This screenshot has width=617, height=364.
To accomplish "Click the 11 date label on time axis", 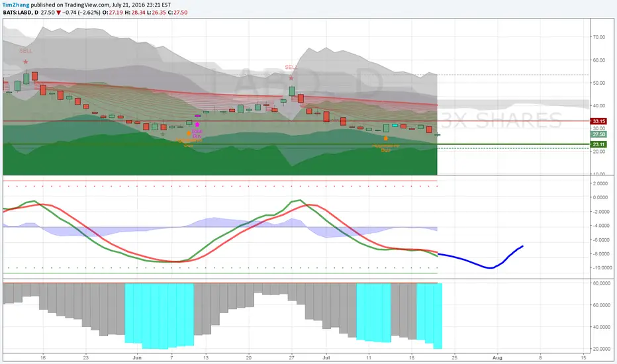I will click(369, 357).
